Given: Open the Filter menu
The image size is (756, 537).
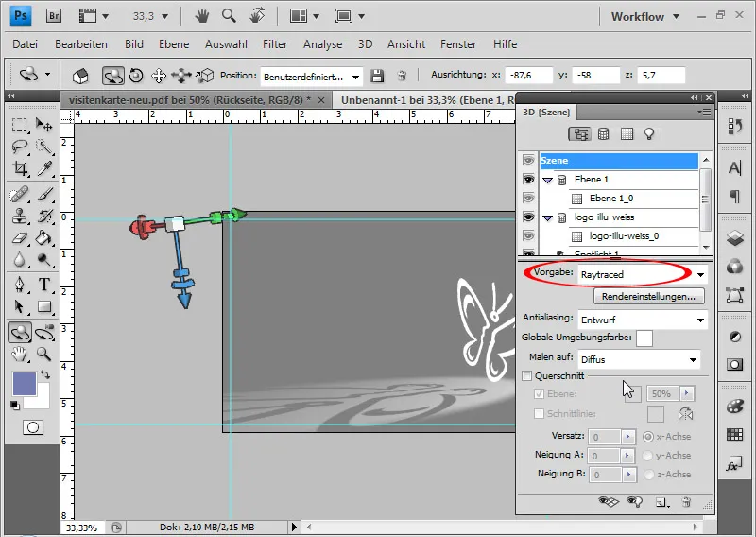Looking at the screenshot, I should pyautogui.click(x=275, y=44).
